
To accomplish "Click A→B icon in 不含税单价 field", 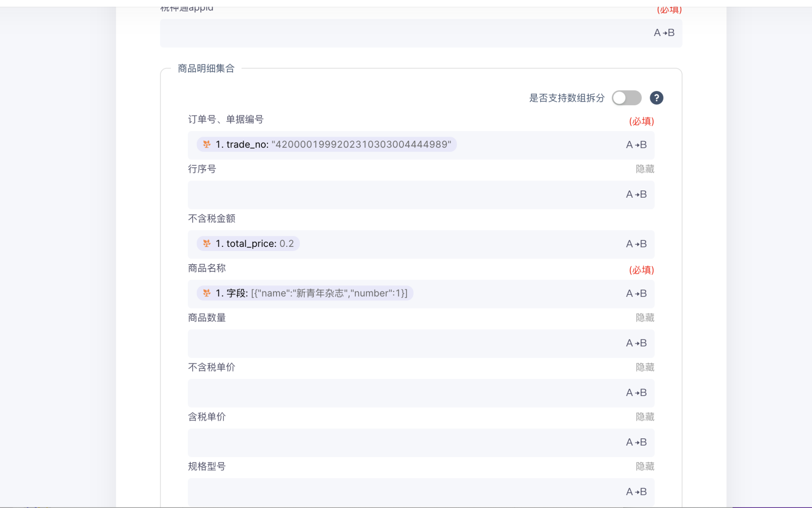I will tap(636, 393).
